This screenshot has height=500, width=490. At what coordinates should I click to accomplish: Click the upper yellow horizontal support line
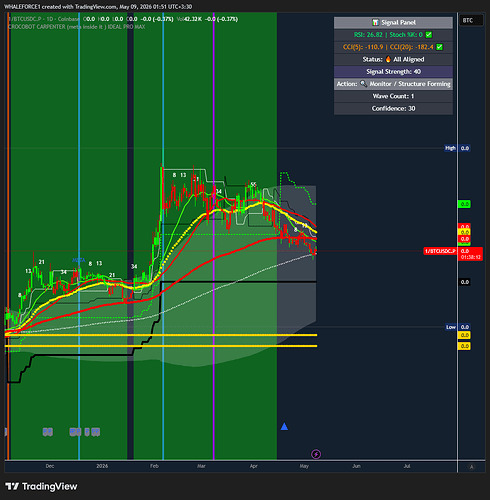coord(161,335)
